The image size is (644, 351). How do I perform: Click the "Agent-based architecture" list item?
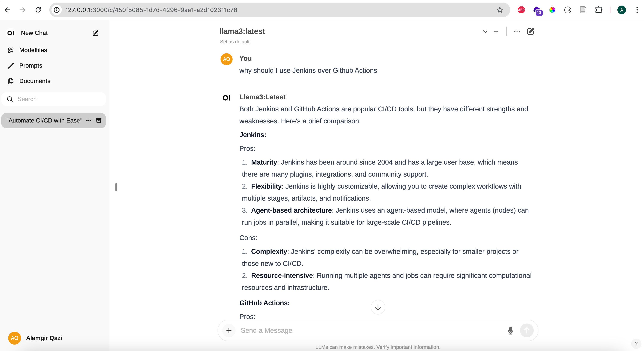[291, 210]
